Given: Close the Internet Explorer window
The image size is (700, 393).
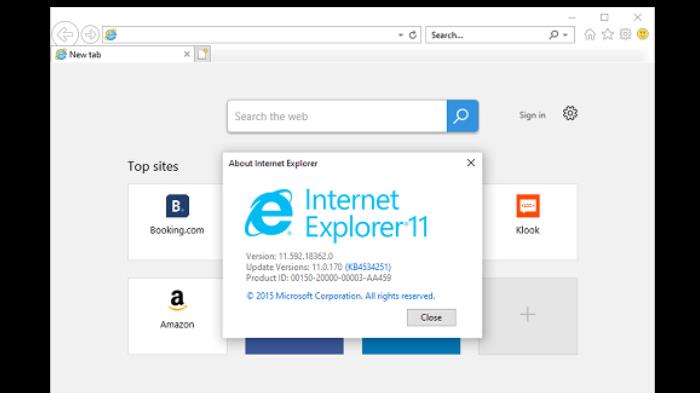Looking at the screenshot, I should tap(638, 17).
